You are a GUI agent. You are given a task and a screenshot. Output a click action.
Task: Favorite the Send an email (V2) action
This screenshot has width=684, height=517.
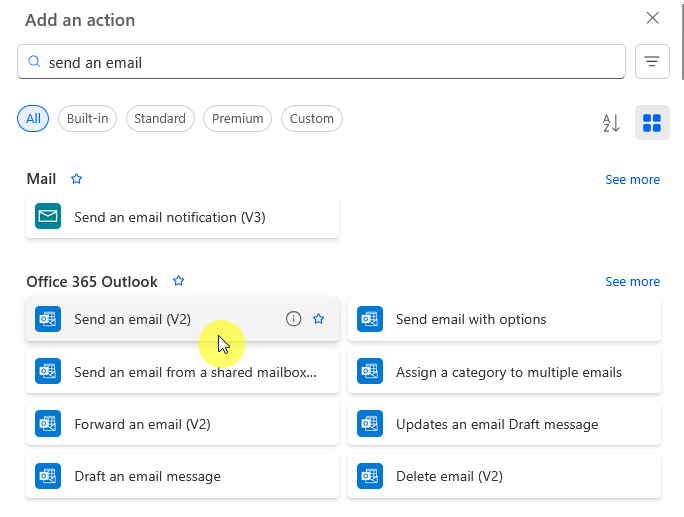(x=319, y=318)
